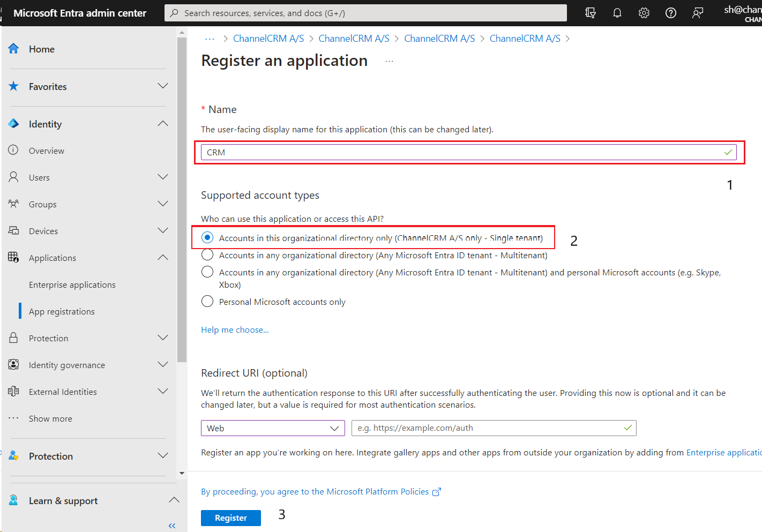Click the application Name field containing CRM

coord(469,152)
